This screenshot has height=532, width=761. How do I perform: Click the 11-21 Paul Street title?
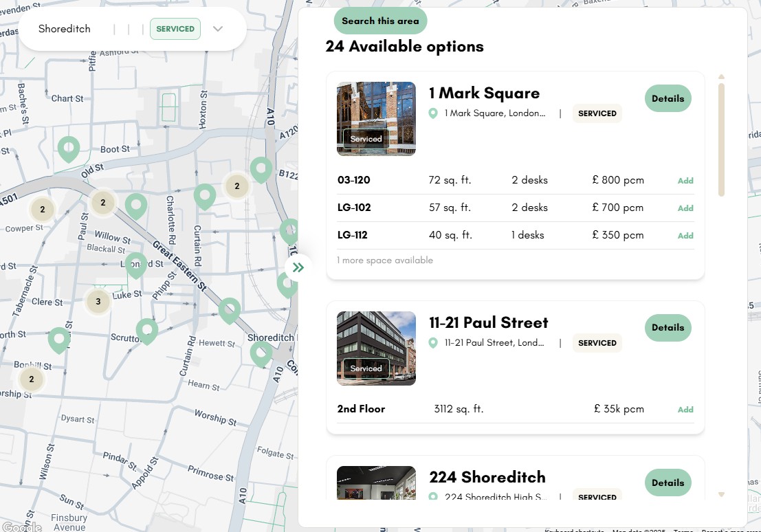coord(489,322)
